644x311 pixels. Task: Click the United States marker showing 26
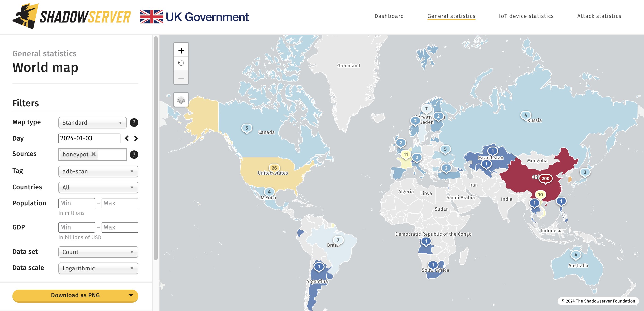click(x=274, y=168)
